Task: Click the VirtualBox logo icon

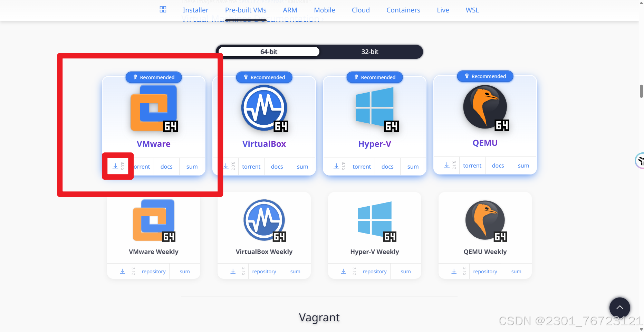Action: click(x=264, y=108)
